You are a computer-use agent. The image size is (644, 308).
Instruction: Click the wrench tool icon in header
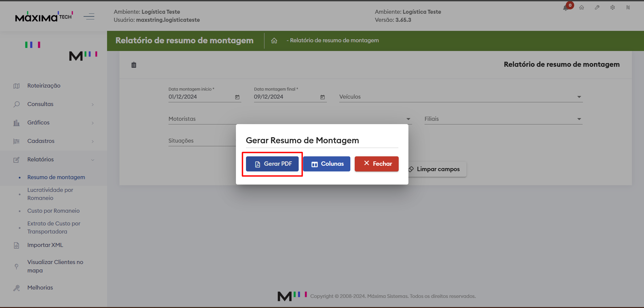point(597,7)
